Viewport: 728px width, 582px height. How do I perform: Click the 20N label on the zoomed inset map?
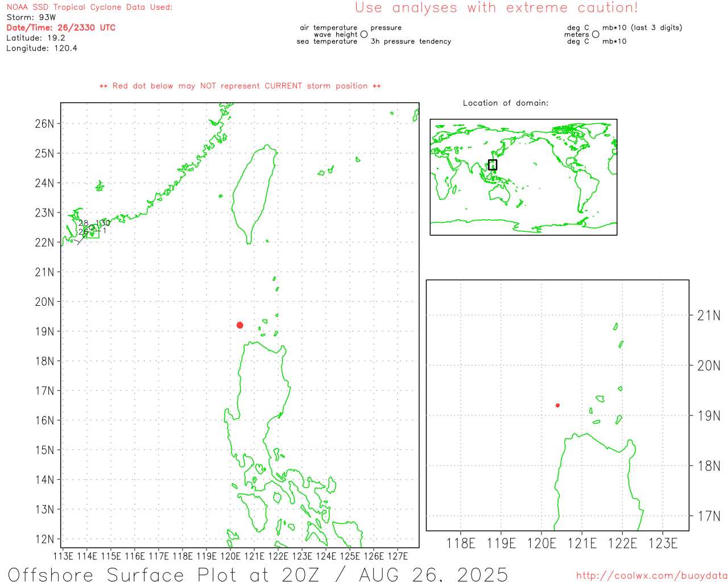pos(709,365)
